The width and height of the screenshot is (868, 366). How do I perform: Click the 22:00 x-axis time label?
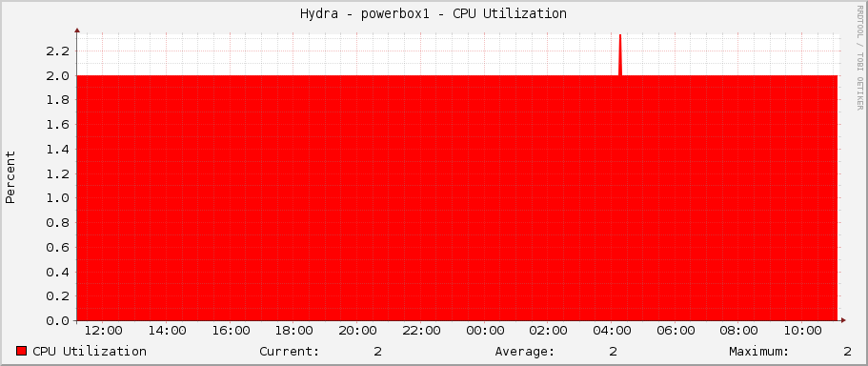[x=421, y=331]
